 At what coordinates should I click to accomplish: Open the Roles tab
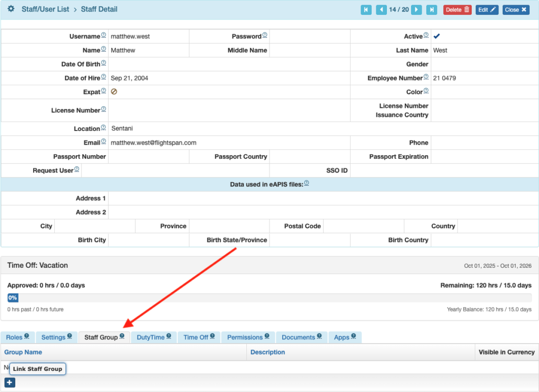tap(17, 337)
